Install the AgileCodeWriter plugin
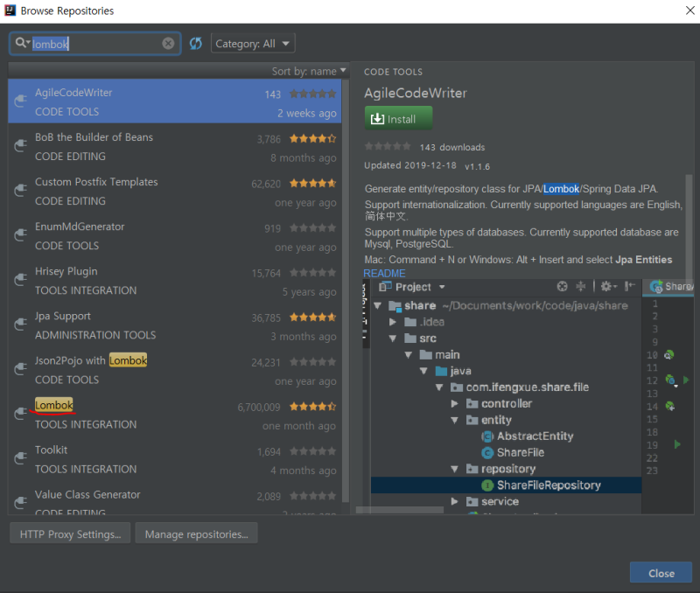This screenshot has width=700, height=593. 398,118
